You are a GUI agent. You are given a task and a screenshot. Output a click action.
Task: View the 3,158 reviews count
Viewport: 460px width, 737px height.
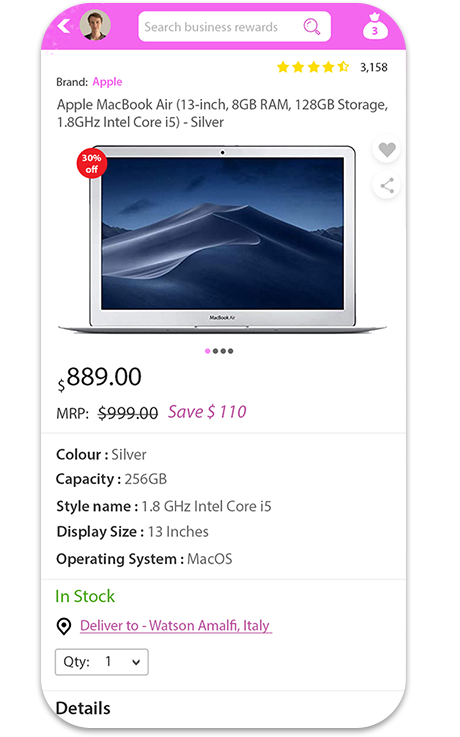(374, 68)
